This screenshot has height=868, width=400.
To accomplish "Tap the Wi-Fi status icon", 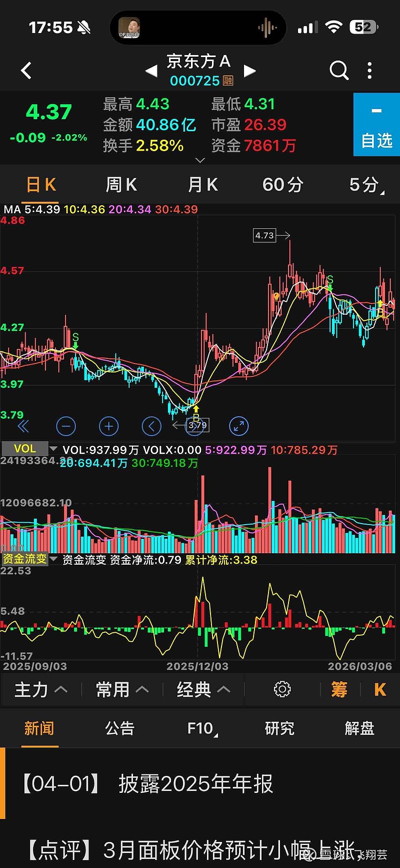I will (x=333, y=27).
